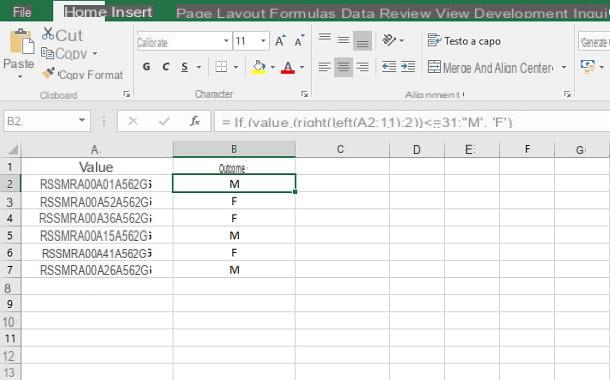This screenshot has height=380, width=610.
Task: Open font color dropdown arrow
Action: [302, 67]
